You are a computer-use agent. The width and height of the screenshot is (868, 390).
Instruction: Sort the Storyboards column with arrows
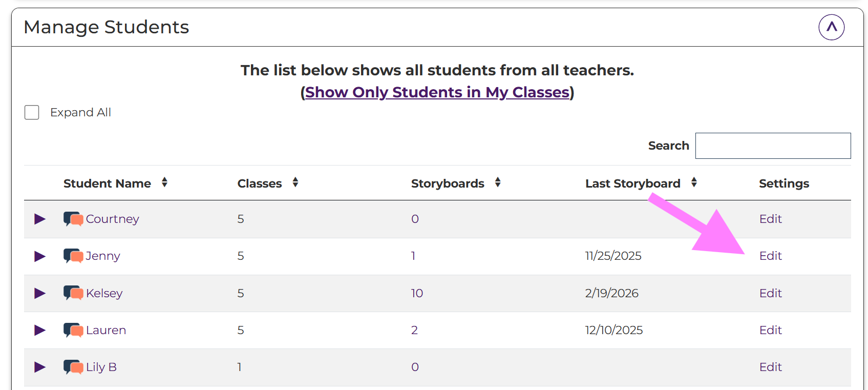[x=498, y=182]
